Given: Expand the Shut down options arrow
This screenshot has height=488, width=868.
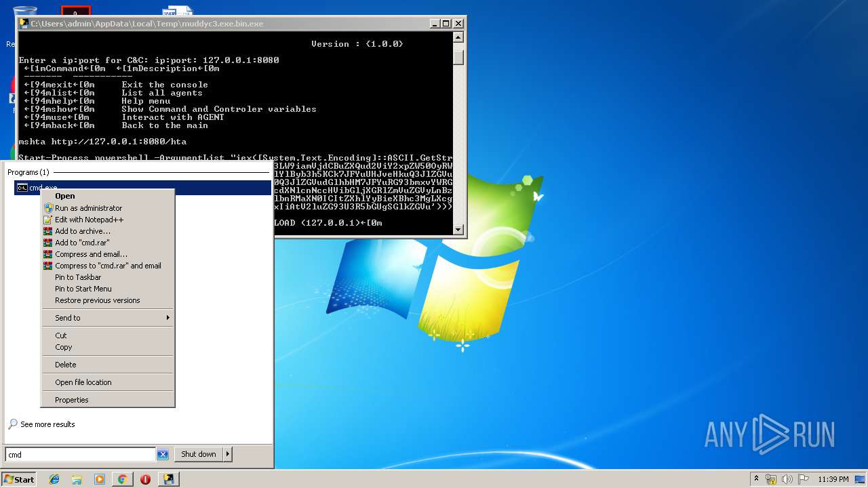Looking at the screenshot, I should tap(227, 454).
